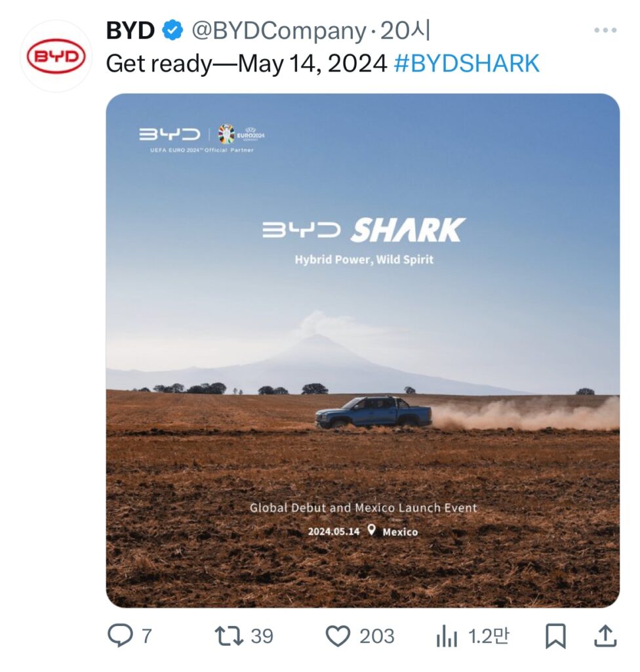Click the 203 likes count

point(377,636)
